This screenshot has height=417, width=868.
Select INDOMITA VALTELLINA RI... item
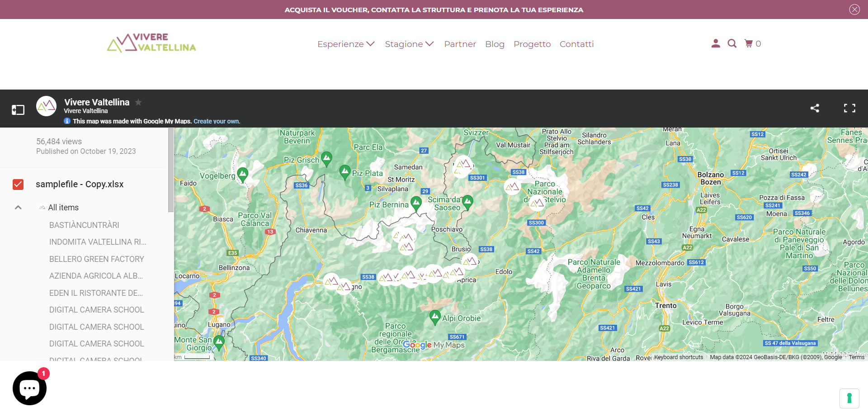[x=98, y=242]
